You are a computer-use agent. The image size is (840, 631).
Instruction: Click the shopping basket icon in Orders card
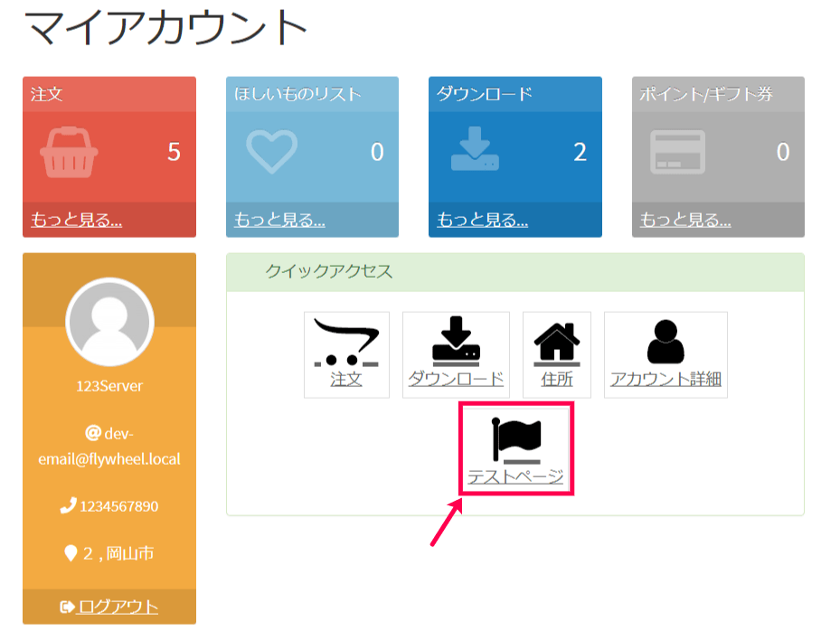point(69,152)
